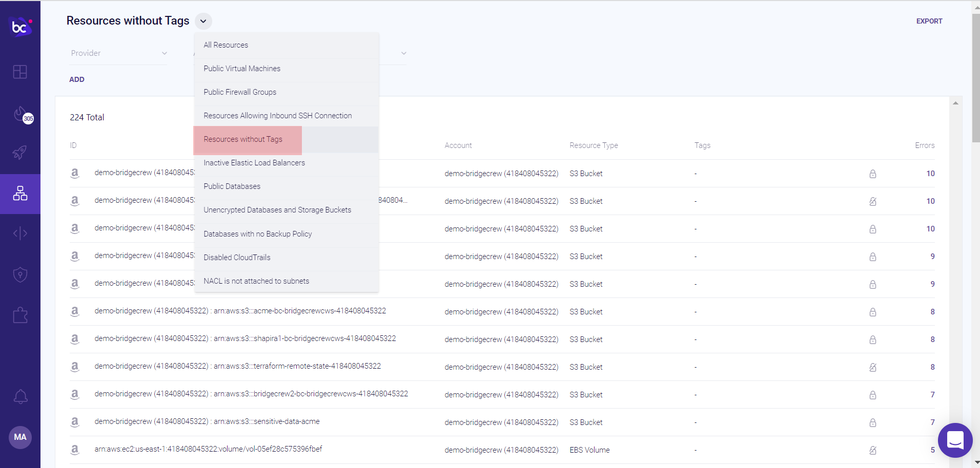
Task: Choose Public Virtual Machines menu item
Action: 287,69
